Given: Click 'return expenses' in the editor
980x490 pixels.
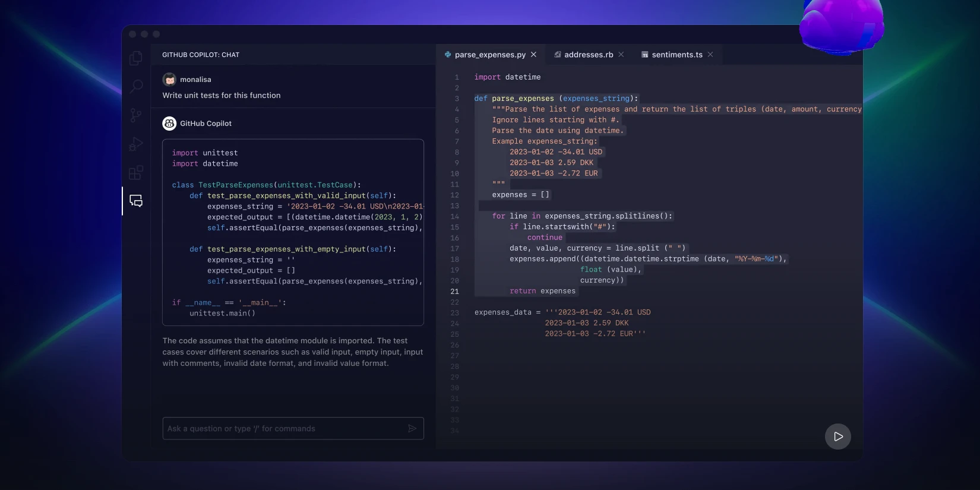Looking at the screenshot, I should 542,291.
